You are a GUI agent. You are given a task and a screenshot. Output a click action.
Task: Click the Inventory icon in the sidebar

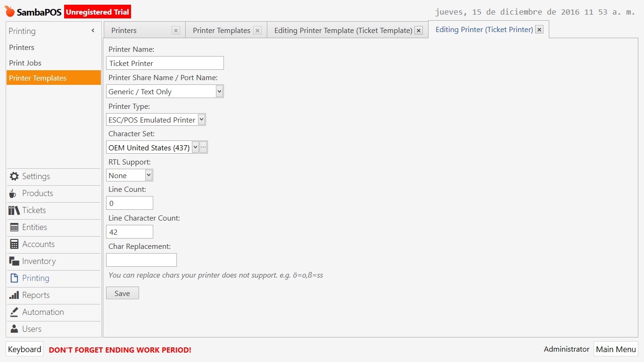15,261
